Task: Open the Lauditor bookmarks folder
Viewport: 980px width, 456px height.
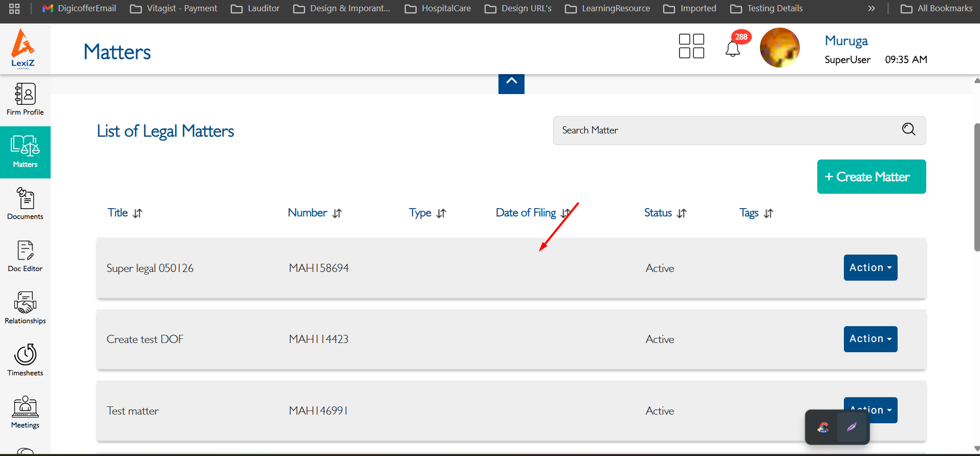Action: (x=255, y=9)
